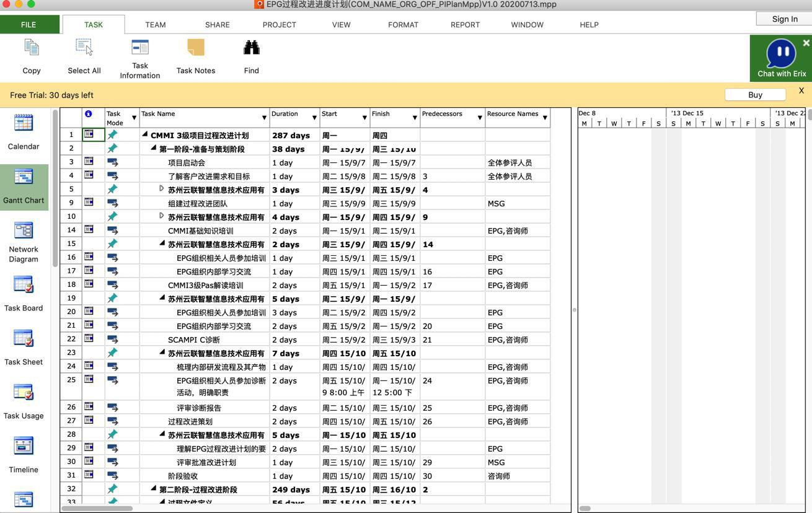Click task mode icon in row 14
Image resolution: width=812 pixels, height=513 pixels.
112,230
